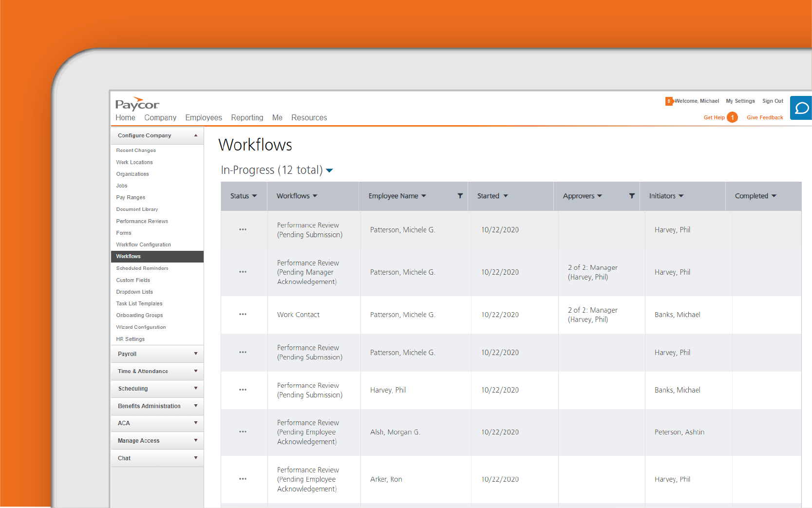Sort by the Approvers column header

583,196
